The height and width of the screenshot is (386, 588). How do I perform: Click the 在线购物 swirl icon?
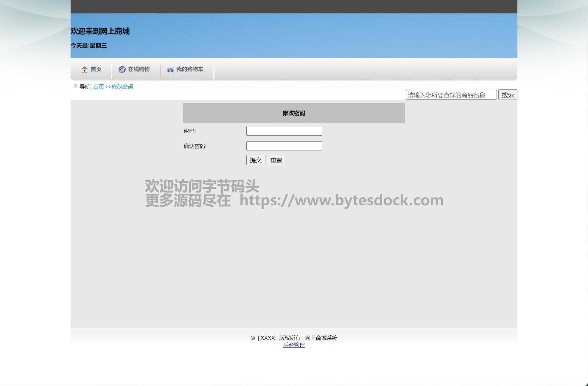[x=122, y=69]
